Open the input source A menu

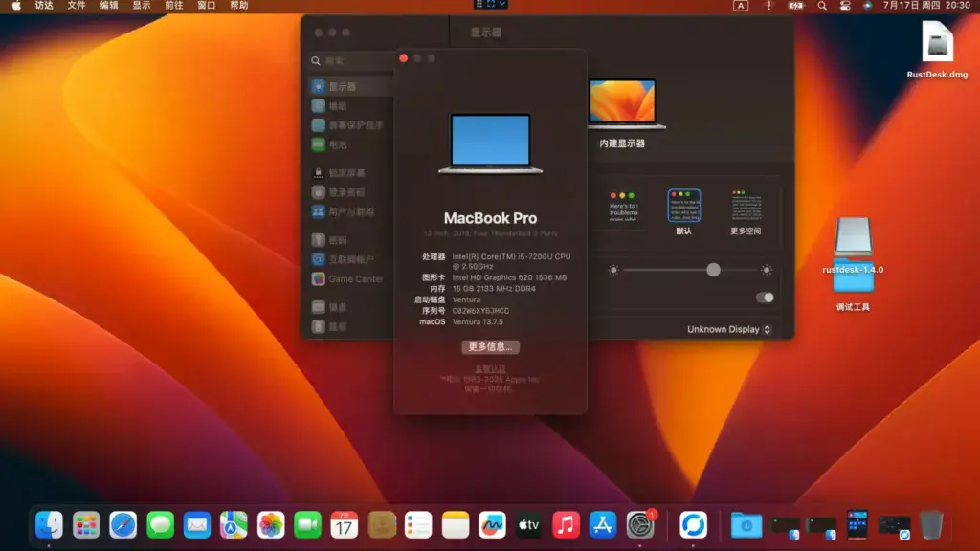(741, 6)
